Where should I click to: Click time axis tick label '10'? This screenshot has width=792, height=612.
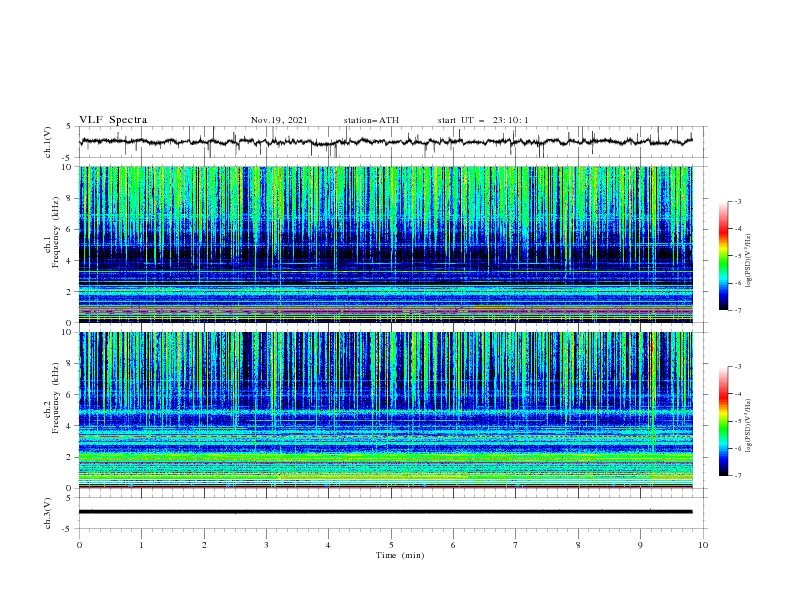(x=703, y=545)
